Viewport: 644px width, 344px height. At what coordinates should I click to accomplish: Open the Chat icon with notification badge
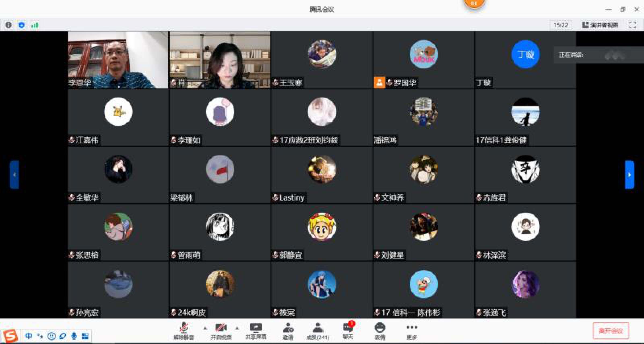[x=348, y=330]
